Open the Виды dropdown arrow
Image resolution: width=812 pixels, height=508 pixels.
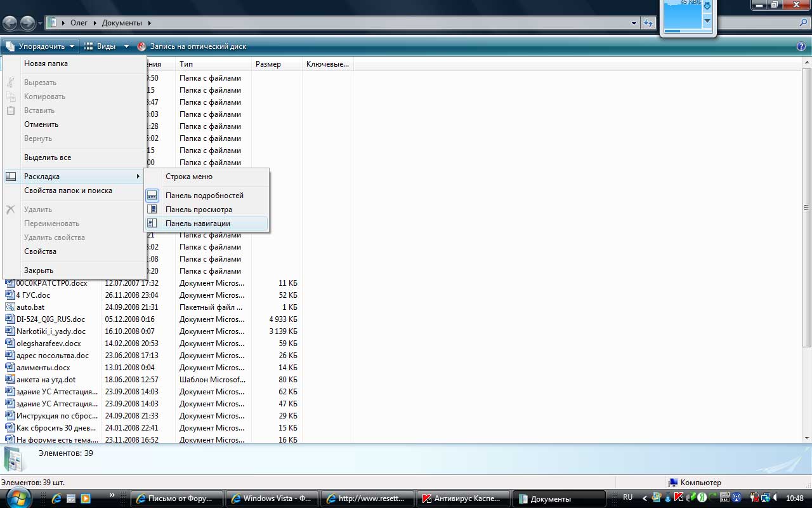click(x=126, y=46)
